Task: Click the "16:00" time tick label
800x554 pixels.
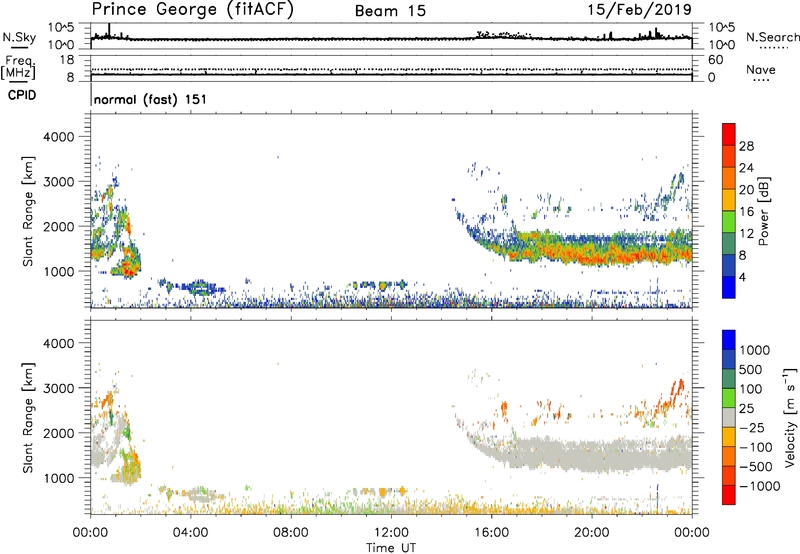Action: pyautogui.click(x=491, y=533)
